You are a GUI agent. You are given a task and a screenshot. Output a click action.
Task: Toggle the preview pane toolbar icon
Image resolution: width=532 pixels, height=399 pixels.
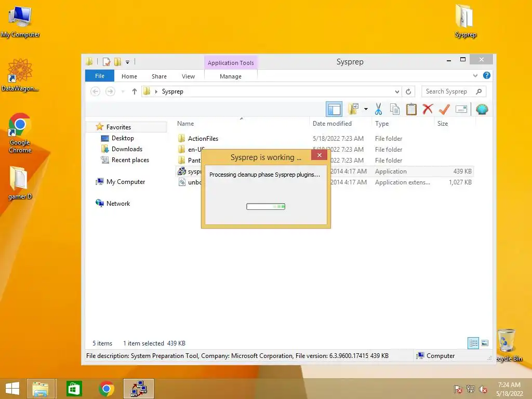coord(334,109)
